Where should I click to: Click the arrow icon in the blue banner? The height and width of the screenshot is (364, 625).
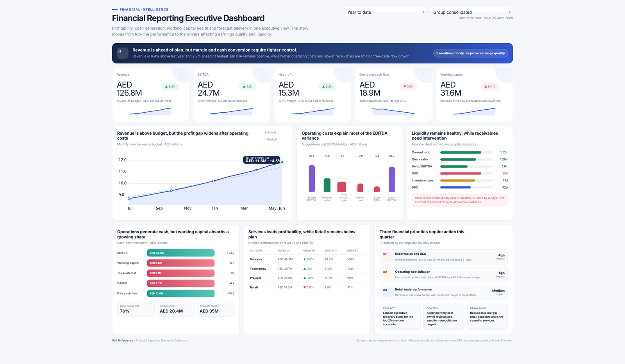click(x=122, y=53)
